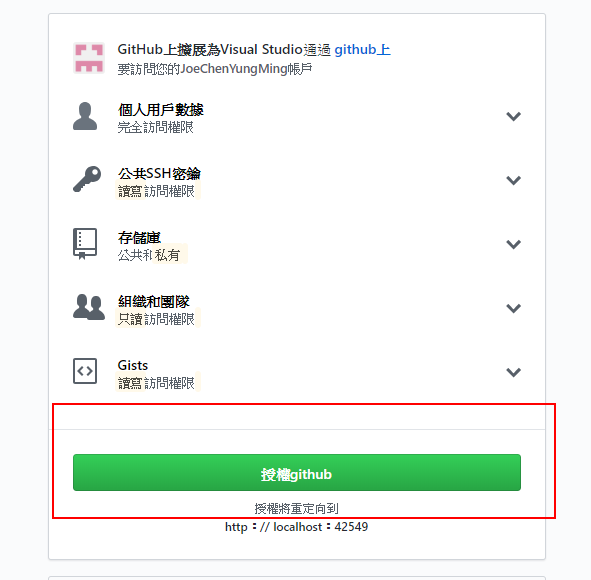Click the repository book icon for 存儲庫
Image resolution: width=591 pixels, height=580 pixels.
pos(85,244)
